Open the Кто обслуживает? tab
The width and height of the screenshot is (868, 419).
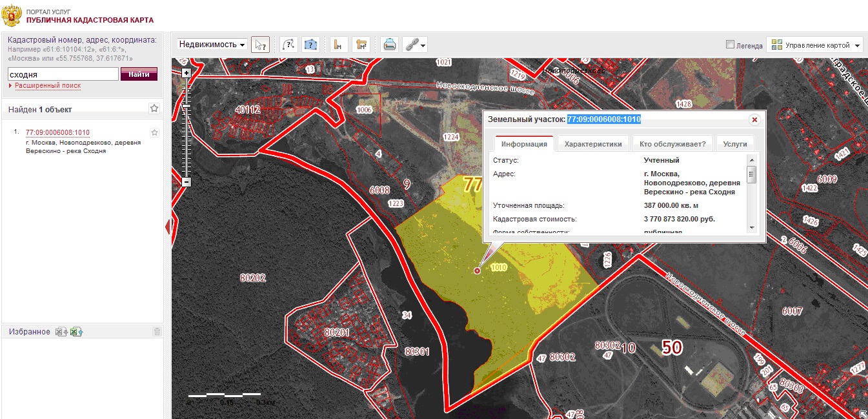click(x=672, y=144)
